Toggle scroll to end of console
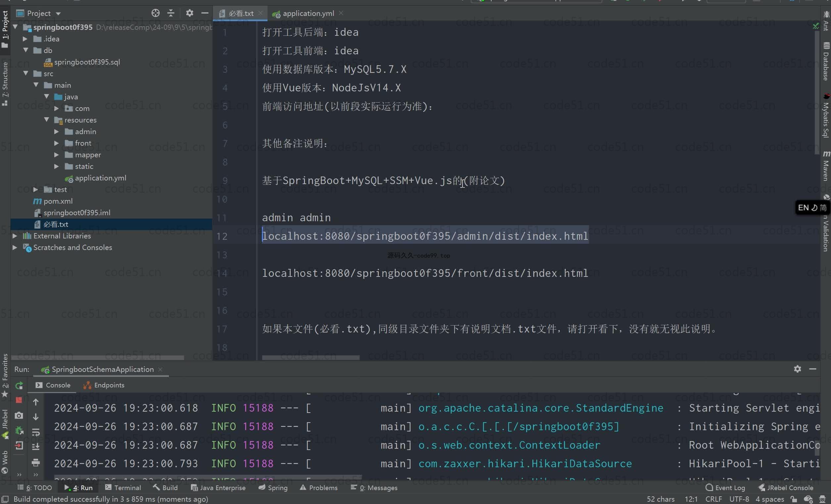 tap(36, 447)
